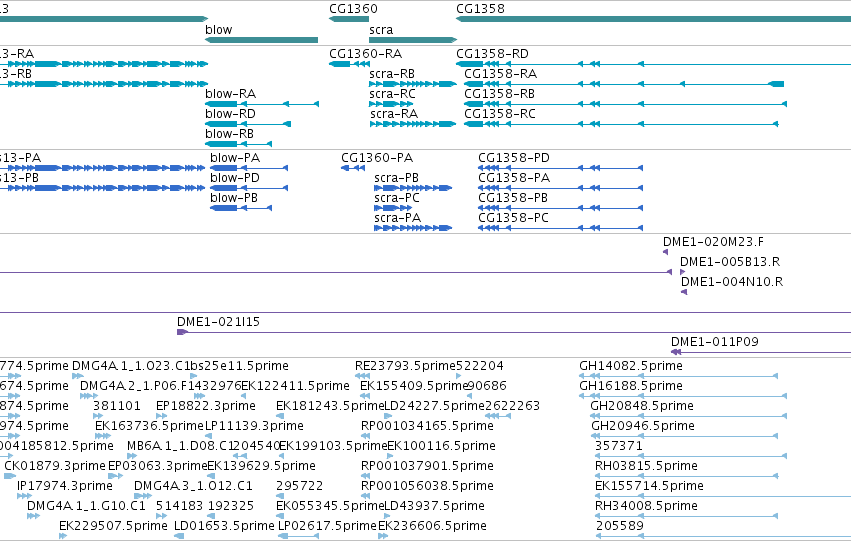Select protein CG1360-PA label
This screenshot has height=541, width=851.
(377, 158)
